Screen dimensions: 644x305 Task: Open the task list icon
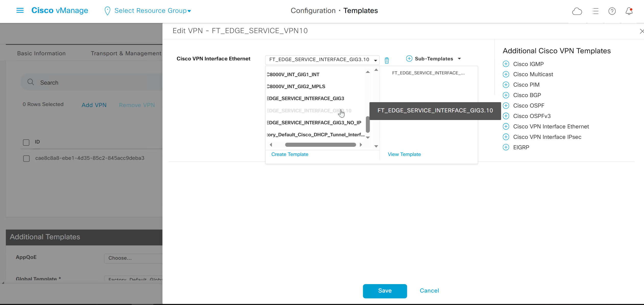pyautogui.click(x=595, y=11)
